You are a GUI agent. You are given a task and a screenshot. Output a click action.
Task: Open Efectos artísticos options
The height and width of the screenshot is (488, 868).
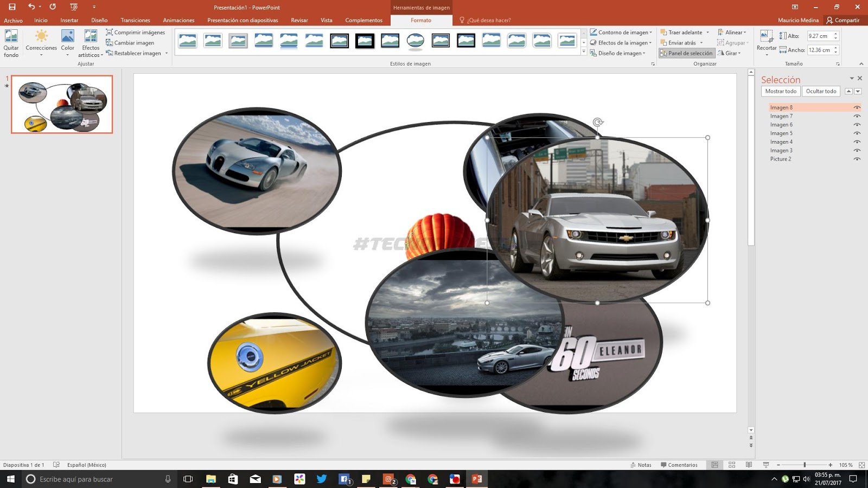(90, 43)
